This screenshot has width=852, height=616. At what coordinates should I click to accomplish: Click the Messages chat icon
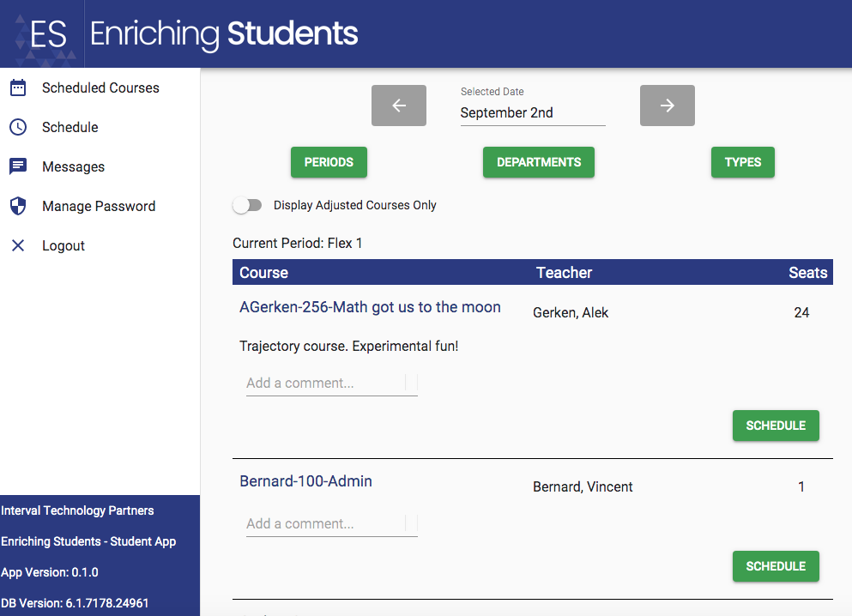tap(18, 166)
